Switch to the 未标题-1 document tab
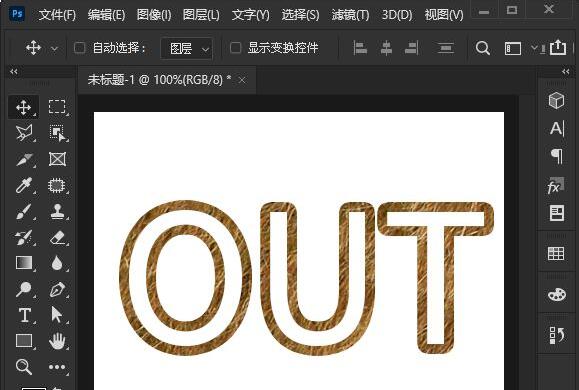This screenshot has width=579, height=390. (160, 79)
